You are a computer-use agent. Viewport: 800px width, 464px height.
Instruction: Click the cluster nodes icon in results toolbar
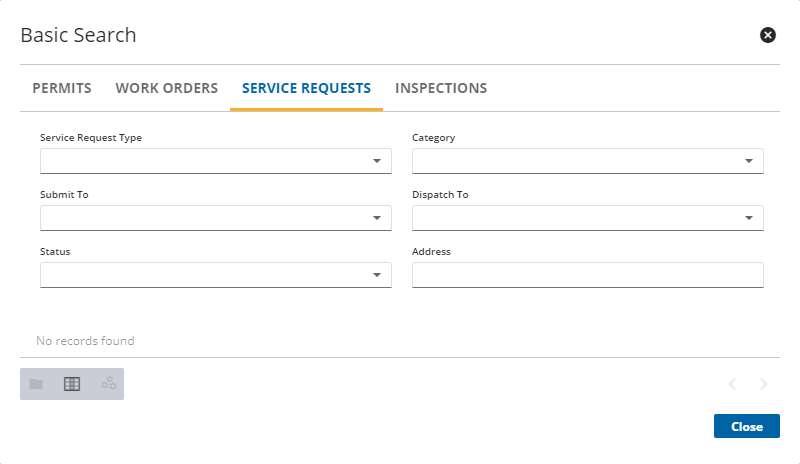108,384
